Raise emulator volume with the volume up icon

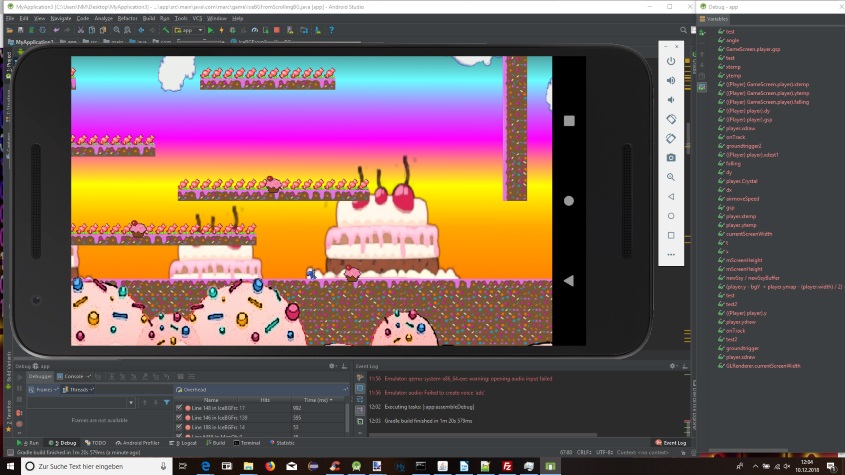click(x=671, y=80)
